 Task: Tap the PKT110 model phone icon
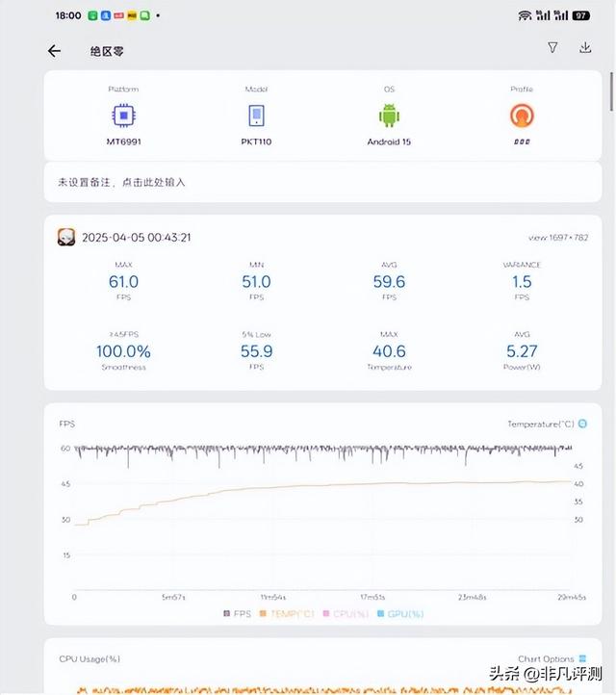[x=256, y=116]
